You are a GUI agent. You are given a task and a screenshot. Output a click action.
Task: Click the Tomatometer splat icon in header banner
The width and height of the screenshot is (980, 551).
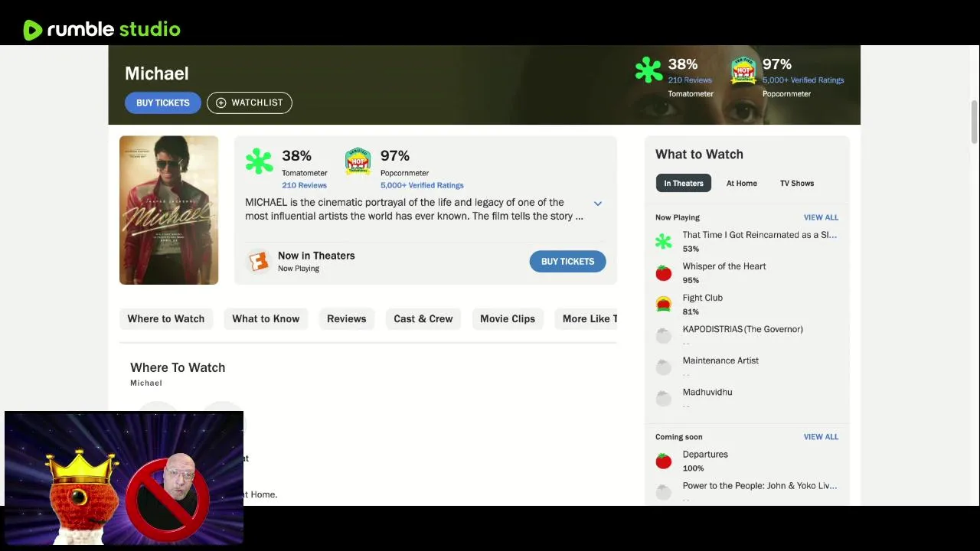648,70
